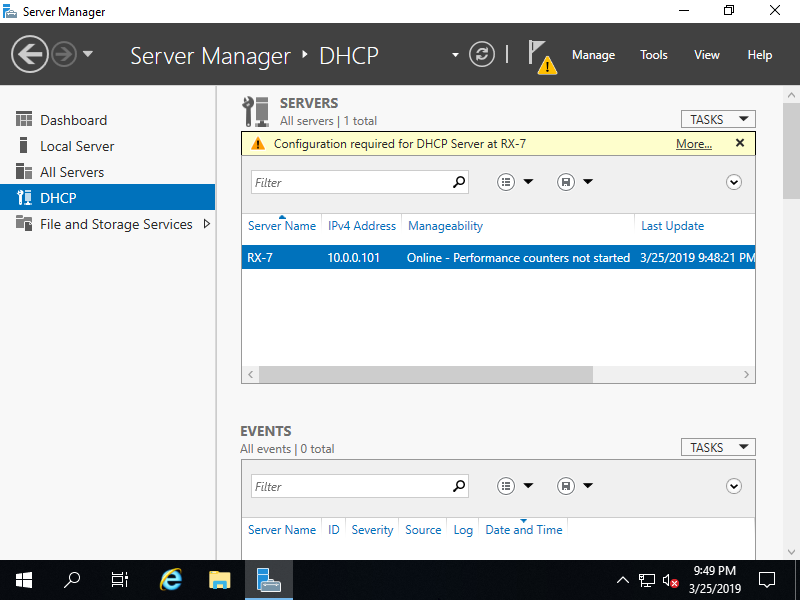The image size is (800, 600).
Task: Click Events save query icon
Action: click(x=565, y=486)
